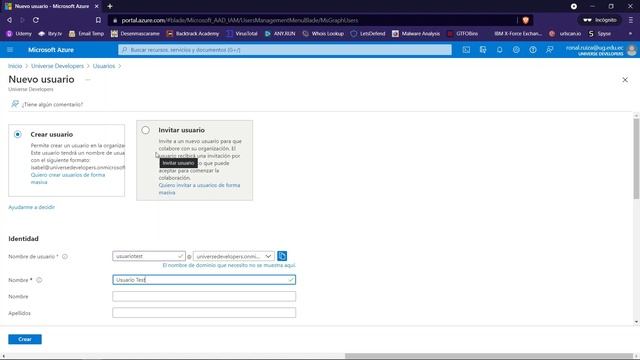640x360 pixels.
Task: Open the feedback icon in Azure header
Action: pyautogui.click(x=549, y=50)
